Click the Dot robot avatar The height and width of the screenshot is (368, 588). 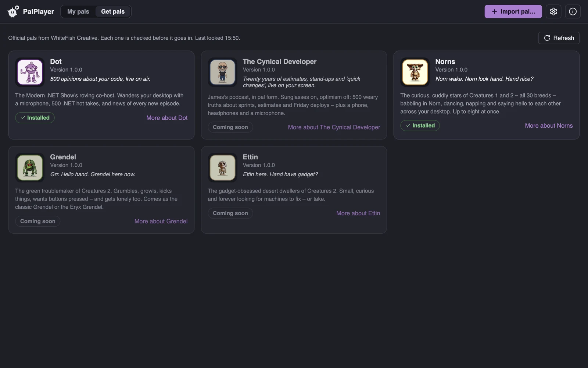[30, 72]
